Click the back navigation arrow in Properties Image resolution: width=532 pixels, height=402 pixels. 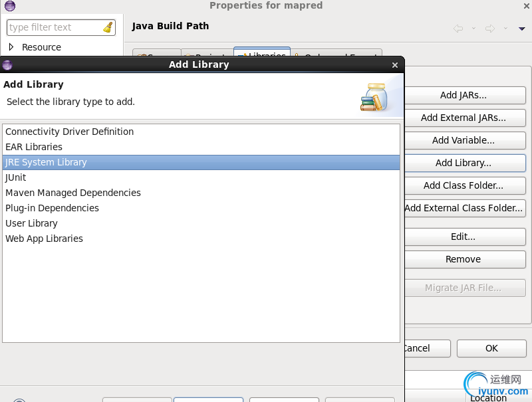[458, 29]
